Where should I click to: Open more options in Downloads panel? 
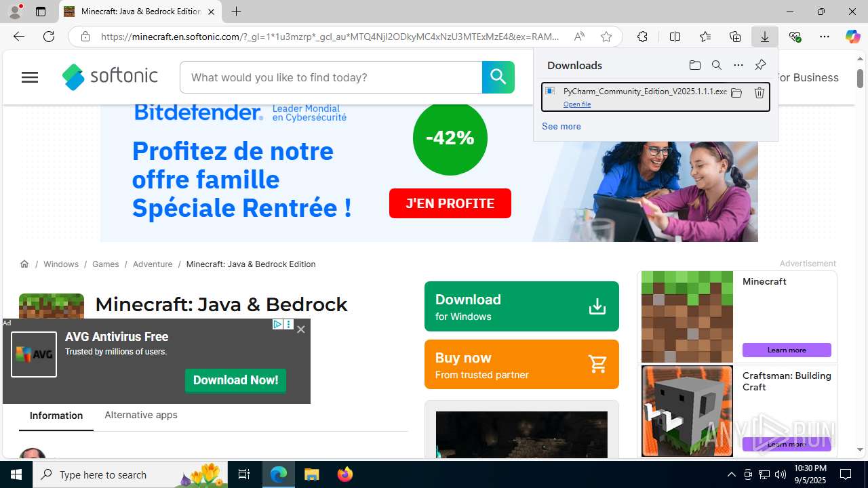tap(738, 65)
